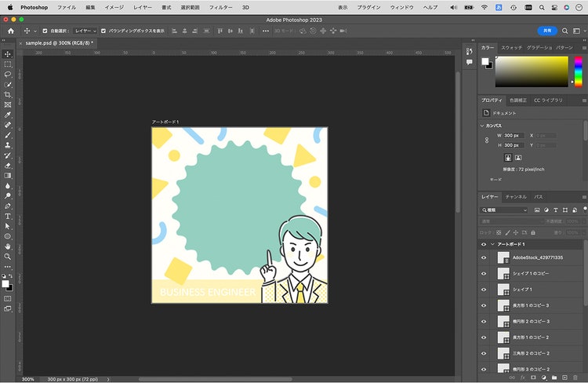Hide the アートボード 1 group visibility
This screenshot has height=383, width=588.
484,244
